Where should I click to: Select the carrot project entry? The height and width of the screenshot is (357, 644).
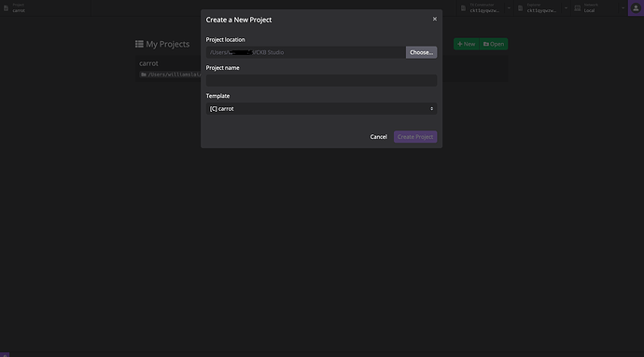point(168,69)
